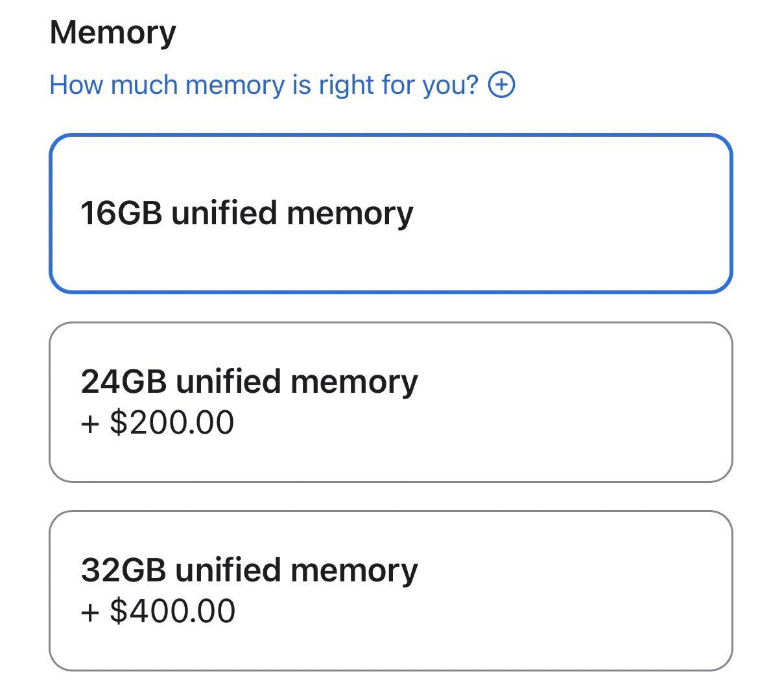The height and width of the screenshot is (700, 782).
Task: Choose the 24GB unified memory option
Action: point(390,402)
